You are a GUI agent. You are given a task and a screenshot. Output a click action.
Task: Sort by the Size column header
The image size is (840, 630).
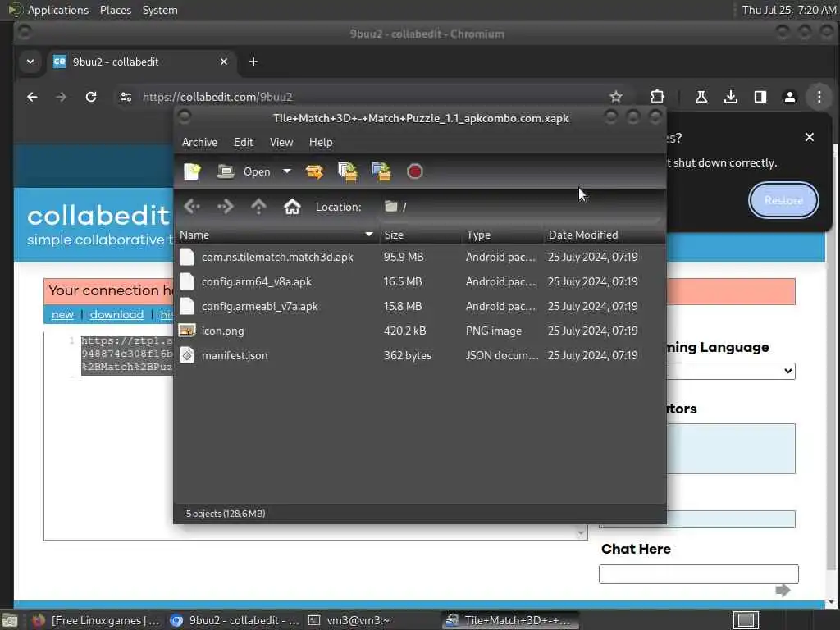click(x=420, y=235)
